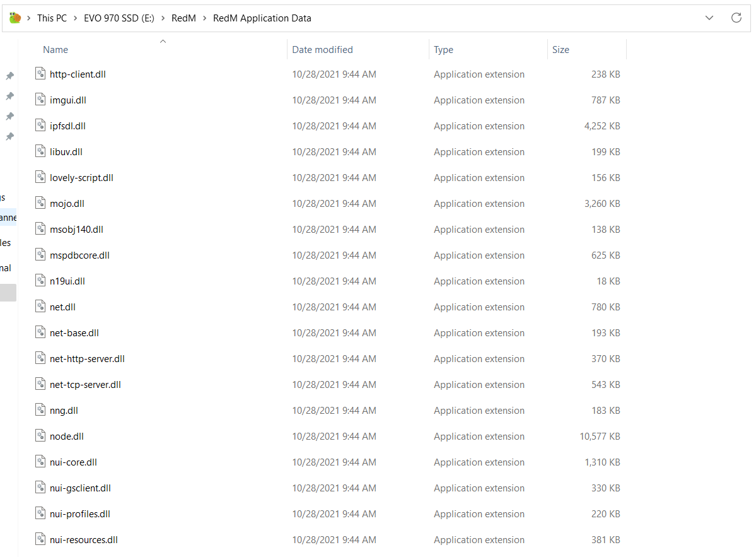
Task: Click the 10,577 KB size value
Action: 600,437
